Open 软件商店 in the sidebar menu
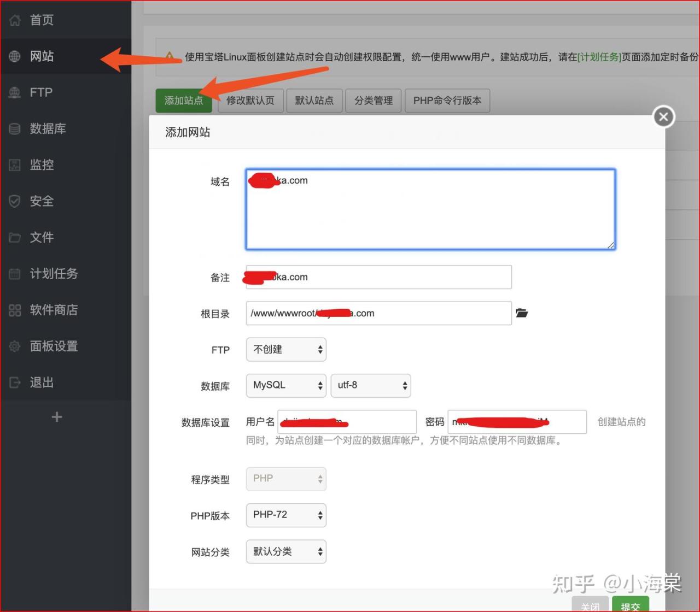Screen dimensions: 700x612 pos(54,310)
